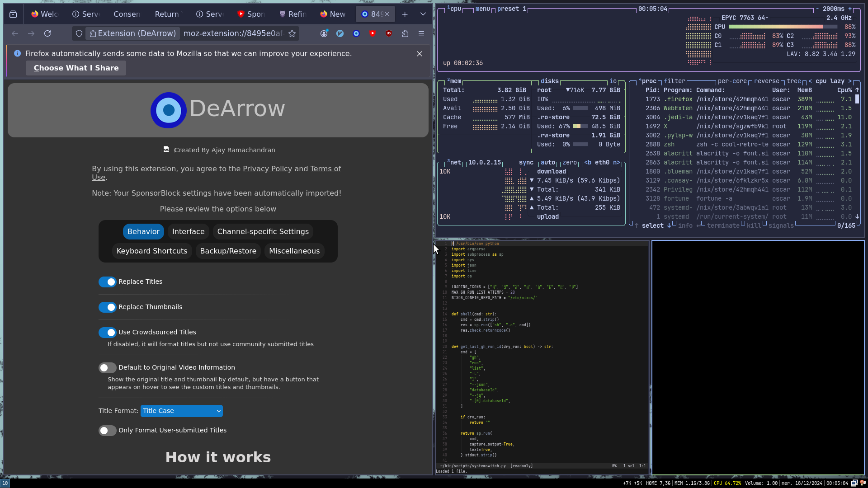Viewport: 868px width, 488px height.
Task: Select next network interface in btop
Action: (x=617, y=163)
